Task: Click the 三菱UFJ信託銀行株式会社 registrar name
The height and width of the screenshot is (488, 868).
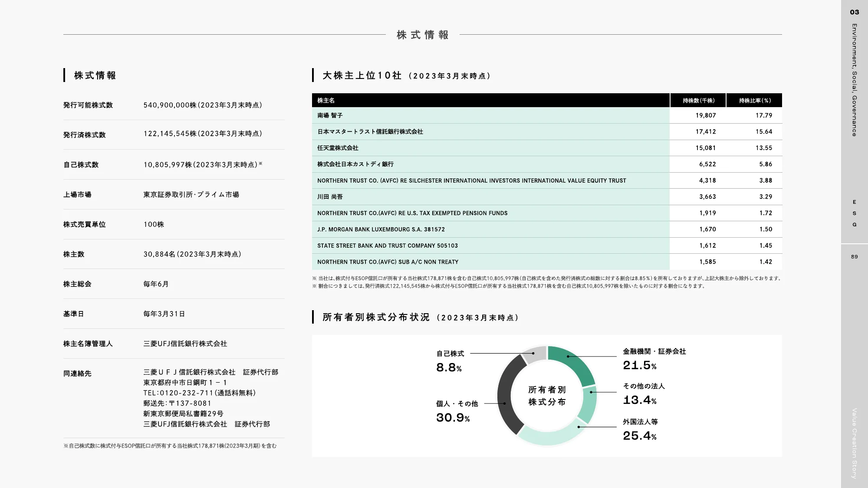Action: [x=186, y=344]
